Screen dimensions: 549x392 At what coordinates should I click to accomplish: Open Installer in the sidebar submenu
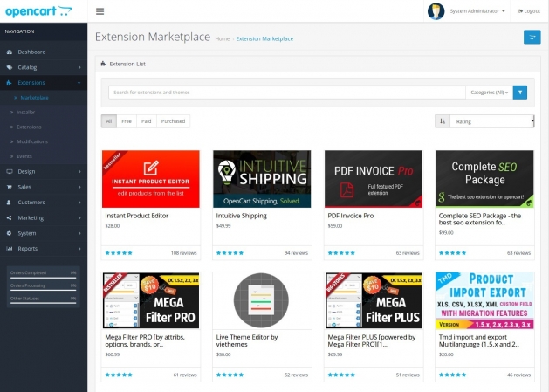pos(26,113)
